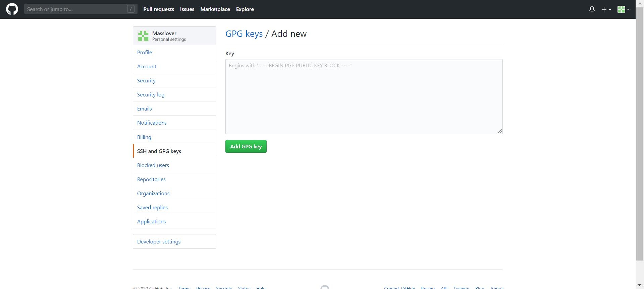The height and width of the screenshot is (289, 644).
Task: Click inside the Key text area
Action: [x=364, y=96]
